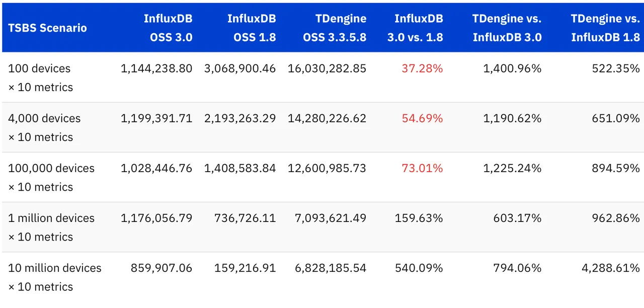Image resolution: width=644 pixels, height=308 pixels.
Task: Select the 100 devices × 10 metrics row label
Action: pos(40,78)
